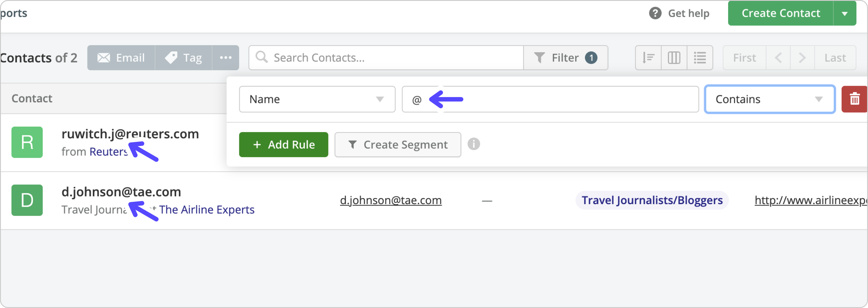The width and height of the screenshot is (868, 308).
Task: Open the Contains condition dropdown
Action: tap(770, 99)
